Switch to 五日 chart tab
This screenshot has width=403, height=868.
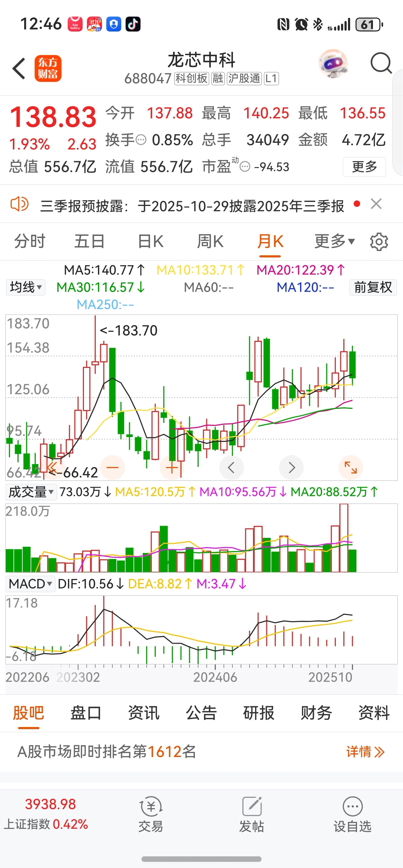[x=89, y=241]
